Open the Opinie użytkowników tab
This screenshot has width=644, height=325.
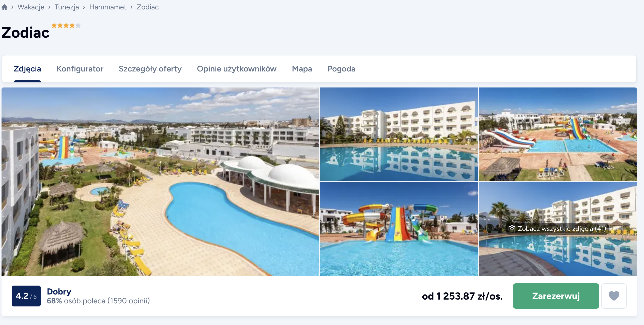237,69
